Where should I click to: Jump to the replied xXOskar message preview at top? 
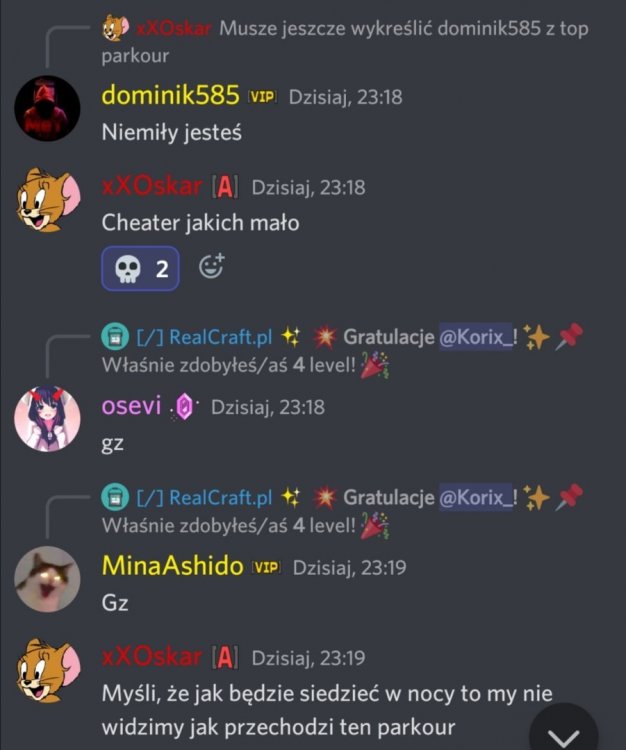pyautogui.click(x=344, y=42)
